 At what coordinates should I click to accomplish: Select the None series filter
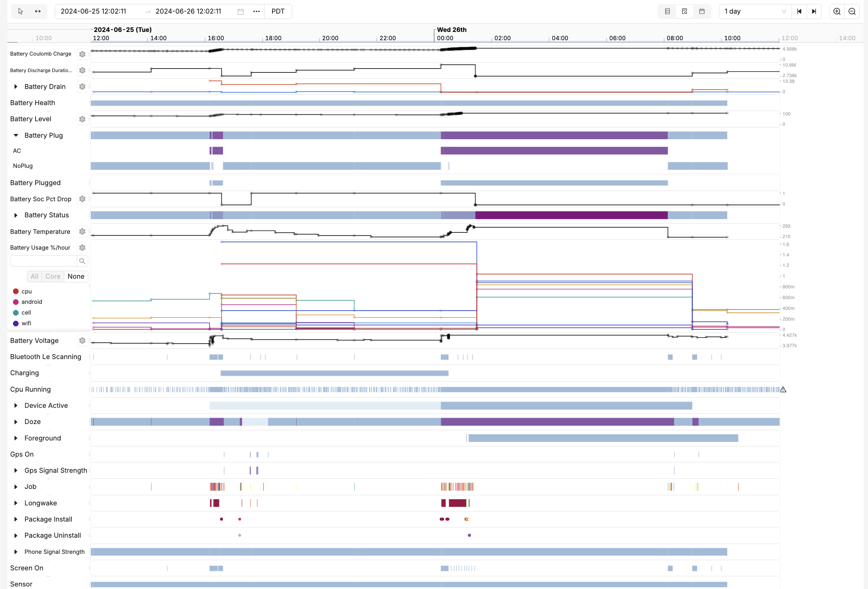click(x=76, y=276)
